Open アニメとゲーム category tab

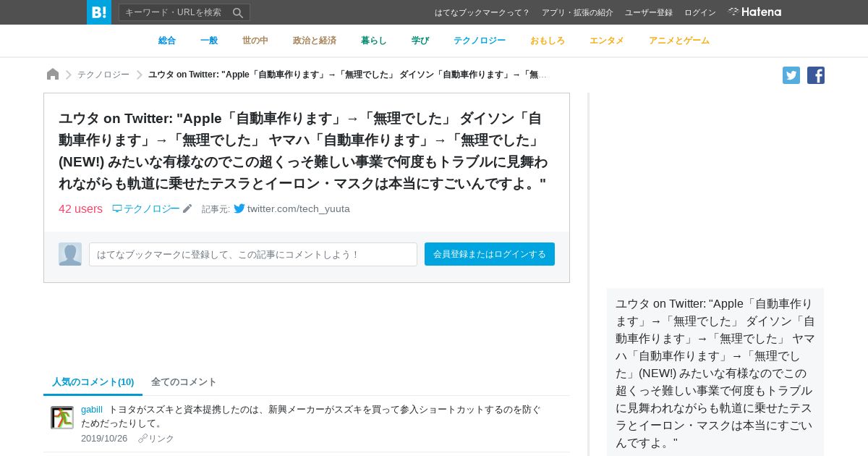[679, 41]
